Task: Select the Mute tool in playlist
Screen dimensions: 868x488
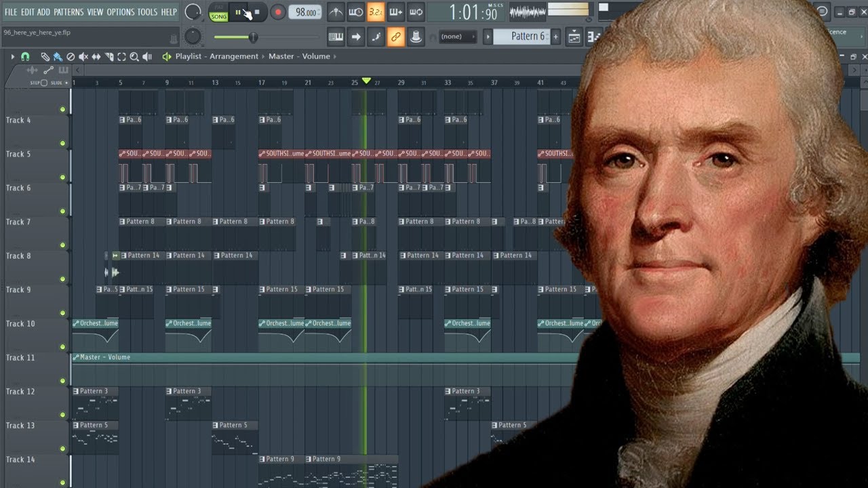Action: [83, 57]
